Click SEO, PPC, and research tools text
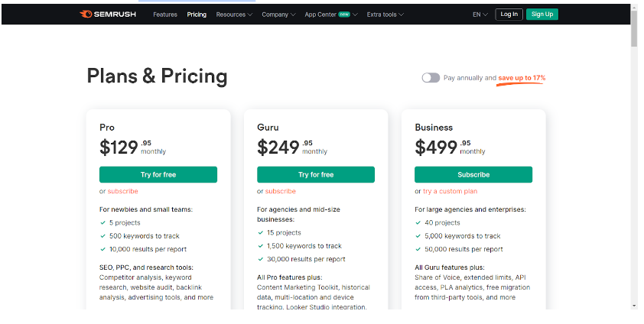Image resolution: width=644 pixels, height=324 pixels. [146, 267]
